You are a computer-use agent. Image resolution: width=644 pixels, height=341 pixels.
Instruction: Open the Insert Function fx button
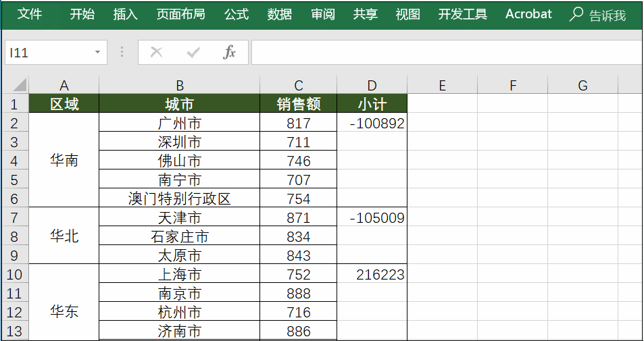(229, 52)
